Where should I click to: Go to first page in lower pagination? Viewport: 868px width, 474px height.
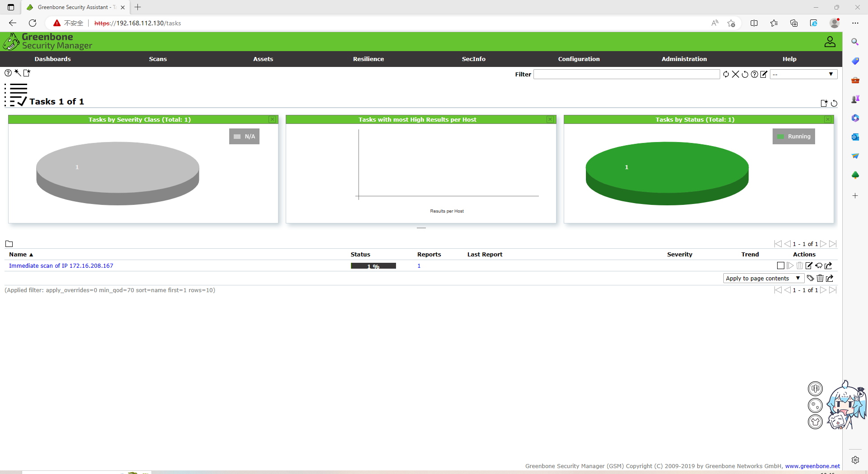778,290
